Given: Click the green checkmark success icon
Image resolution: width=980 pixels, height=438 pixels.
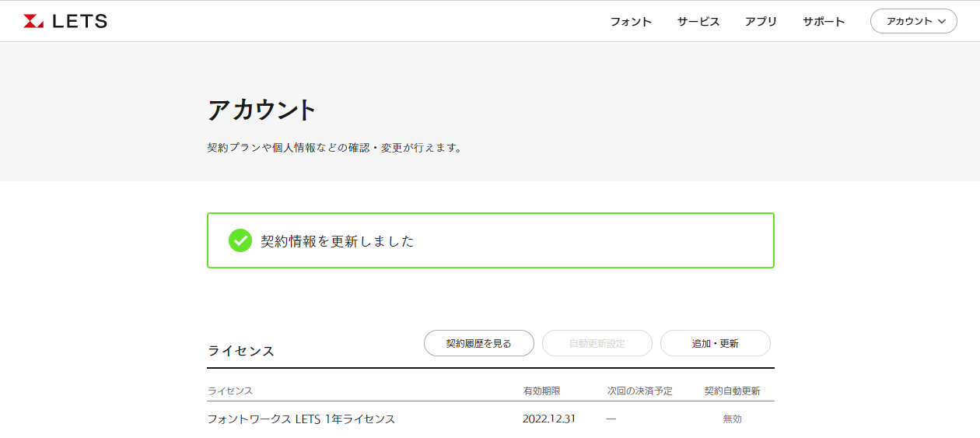Looking at the screenshot, I should coord(240,240).
